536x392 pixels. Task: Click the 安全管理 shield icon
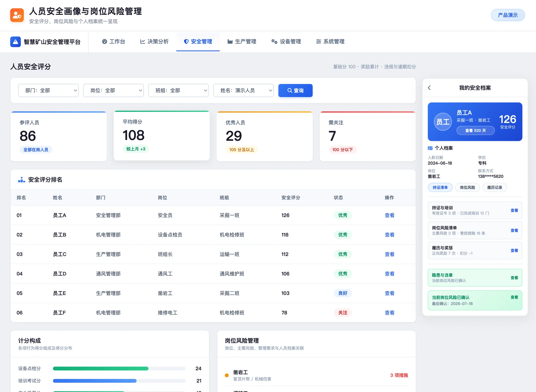coord(186,42)
